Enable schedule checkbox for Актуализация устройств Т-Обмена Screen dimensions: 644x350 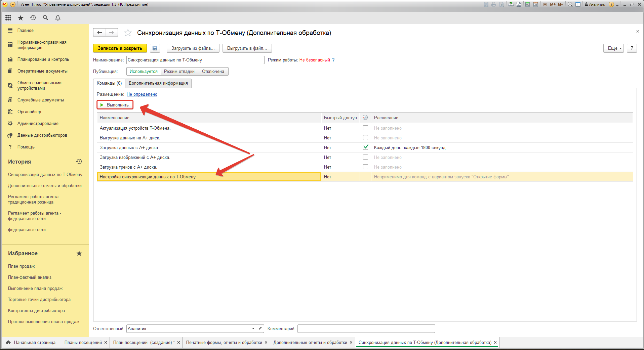point(365,128)
